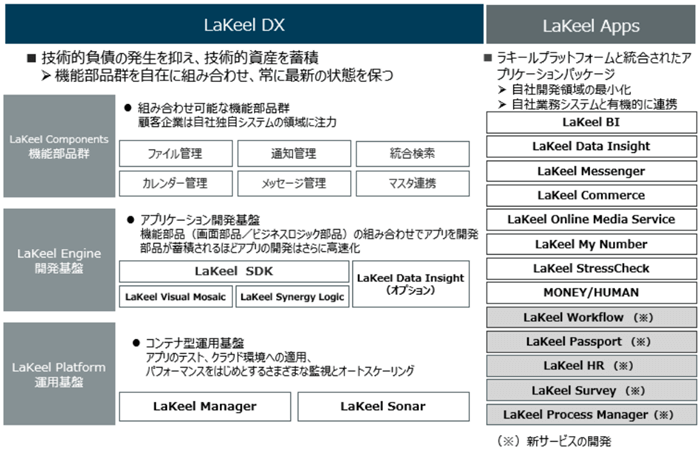The width and height of the screenshot is (700, 452).
Task: Choose LaKeel My Number
Action: point(591,244)
